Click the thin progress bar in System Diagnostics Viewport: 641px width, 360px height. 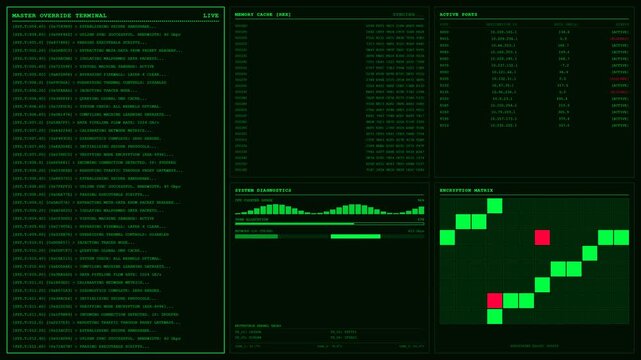(x=329, y=224)
